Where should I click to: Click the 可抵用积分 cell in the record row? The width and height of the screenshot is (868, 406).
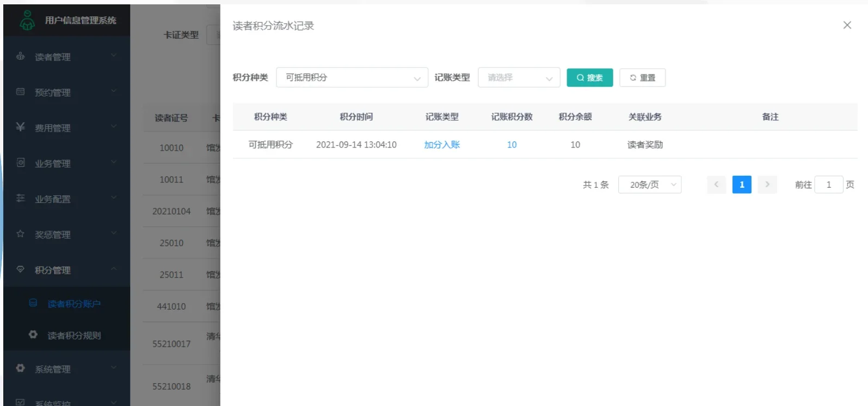coord(270,145)
